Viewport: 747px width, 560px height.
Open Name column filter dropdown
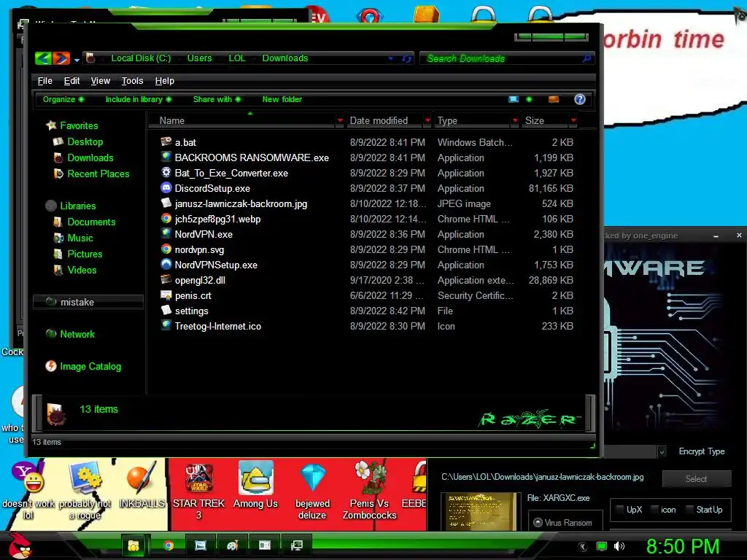click(340, 120)
